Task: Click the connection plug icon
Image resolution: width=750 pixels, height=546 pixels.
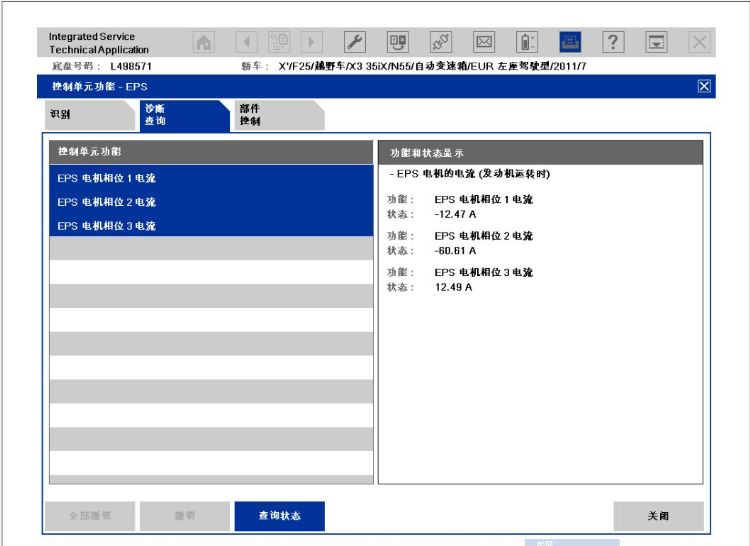Action: click(x=441, y=42)
